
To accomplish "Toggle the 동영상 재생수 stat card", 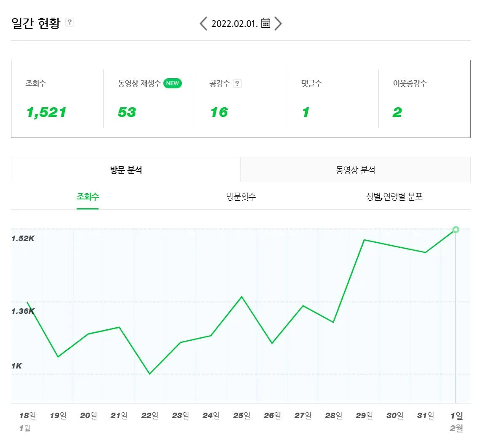I will [x=139, y=98].
